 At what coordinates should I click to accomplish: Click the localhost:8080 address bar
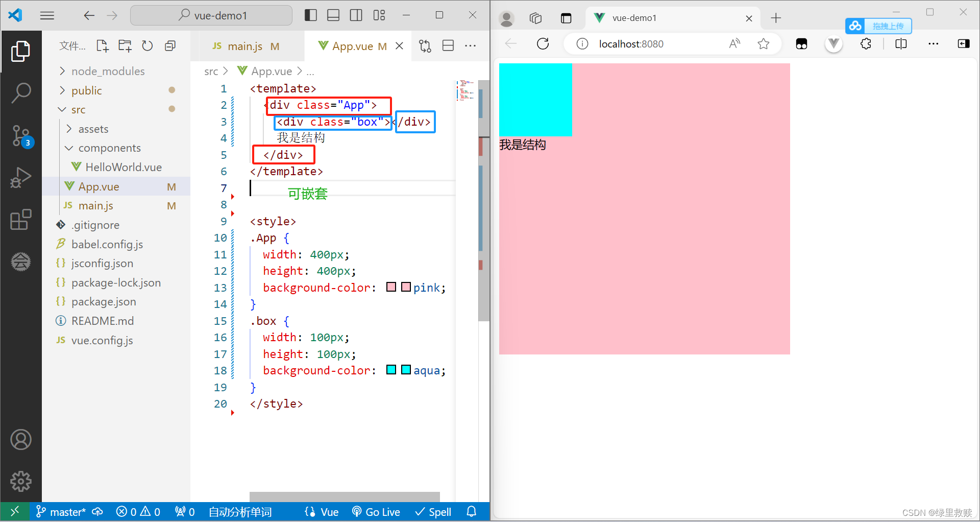pos(630,43)
